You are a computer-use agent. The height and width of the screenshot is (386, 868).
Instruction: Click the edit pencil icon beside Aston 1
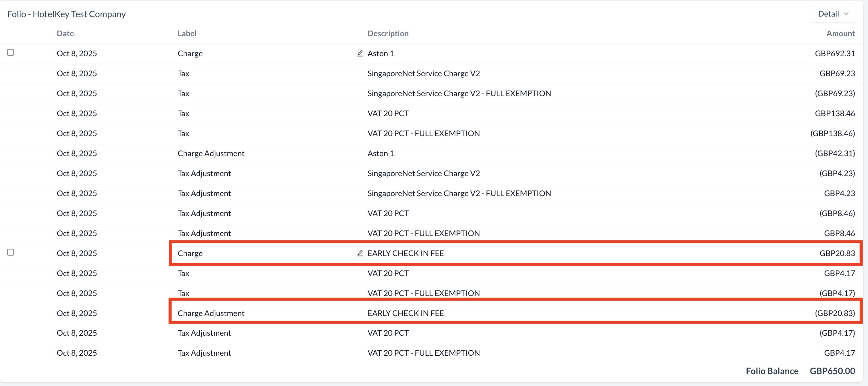[360, 53]
